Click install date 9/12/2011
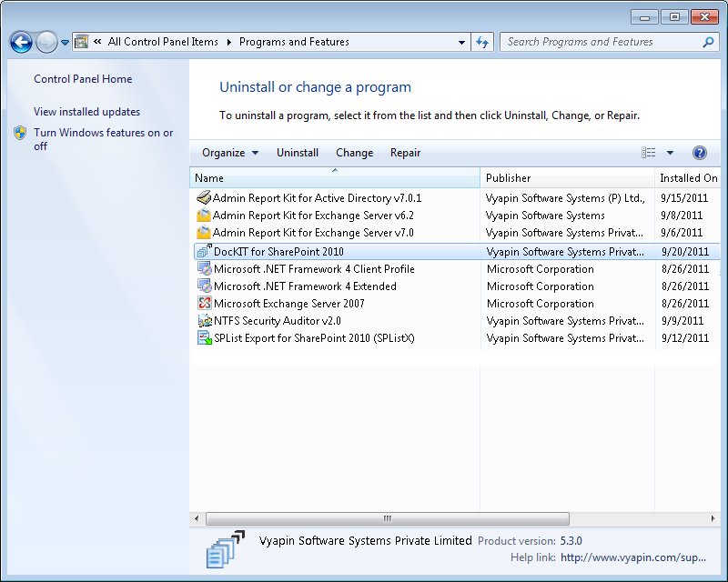The height and width of the screenshot is (582, 728). click(685, 338)
